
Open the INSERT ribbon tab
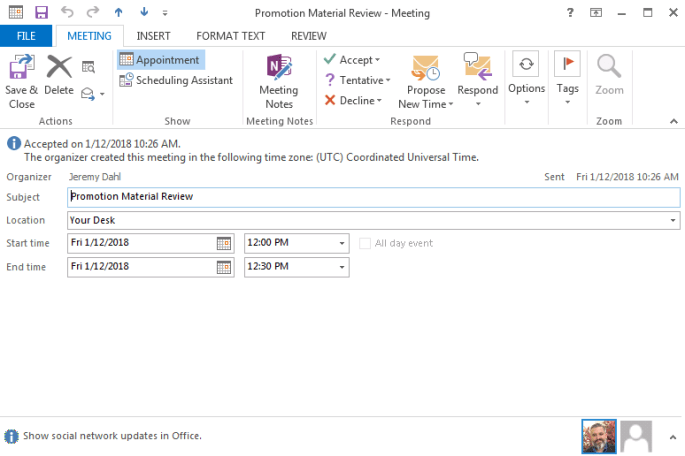[153, 36]
